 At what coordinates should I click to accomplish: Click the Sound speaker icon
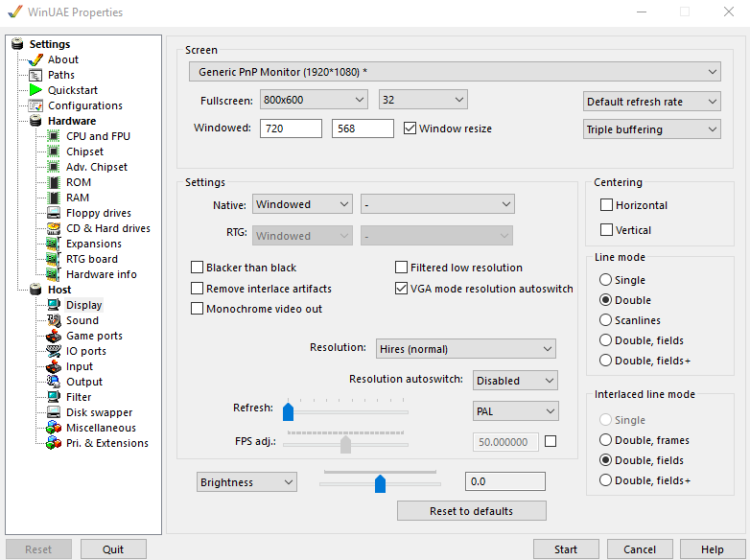tap(54, 320)
